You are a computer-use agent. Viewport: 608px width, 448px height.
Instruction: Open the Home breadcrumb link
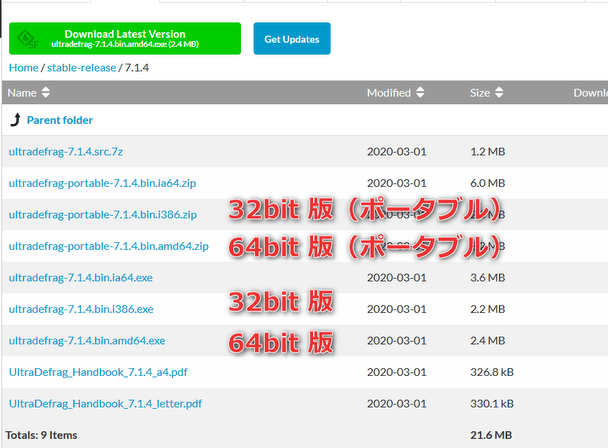(x=24, y=68)
